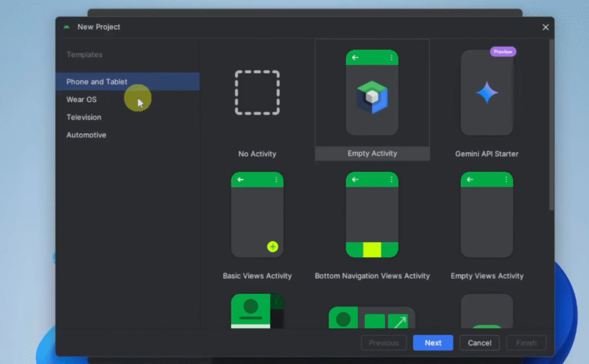Click back arrow in Empty Views Activity preview
Viewport: 589px width, 364px height.
(470, 179)
